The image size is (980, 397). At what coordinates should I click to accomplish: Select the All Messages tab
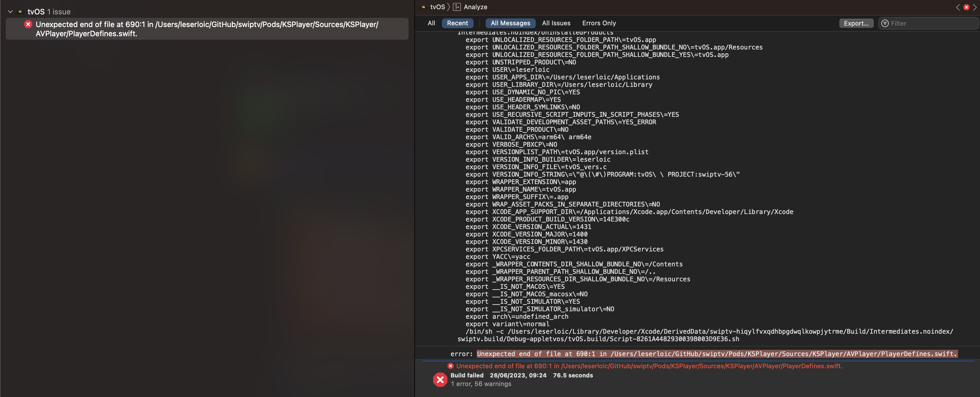(x=510, y=23)
